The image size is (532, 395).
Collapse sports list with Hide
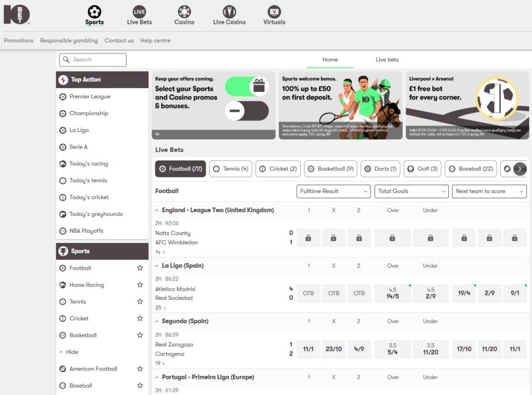[x=69, y=352]
